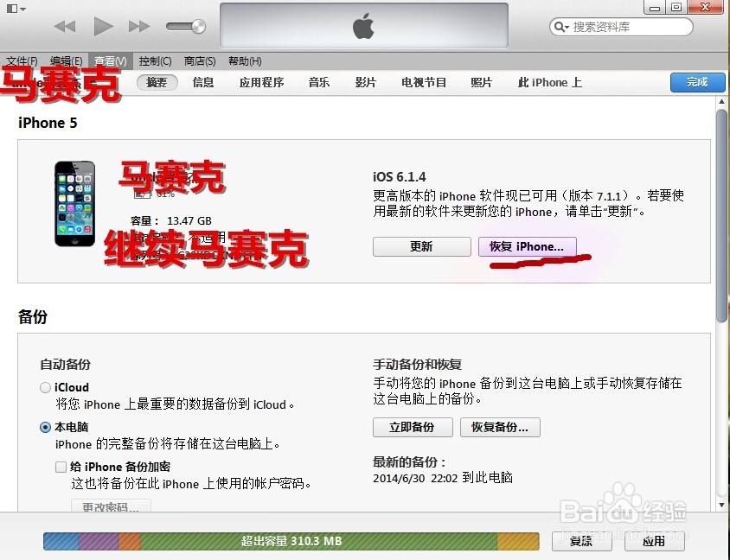Select the 本电脑 backup radio button
This screenshot has height=560, width=730.
[x=45, y=427]
